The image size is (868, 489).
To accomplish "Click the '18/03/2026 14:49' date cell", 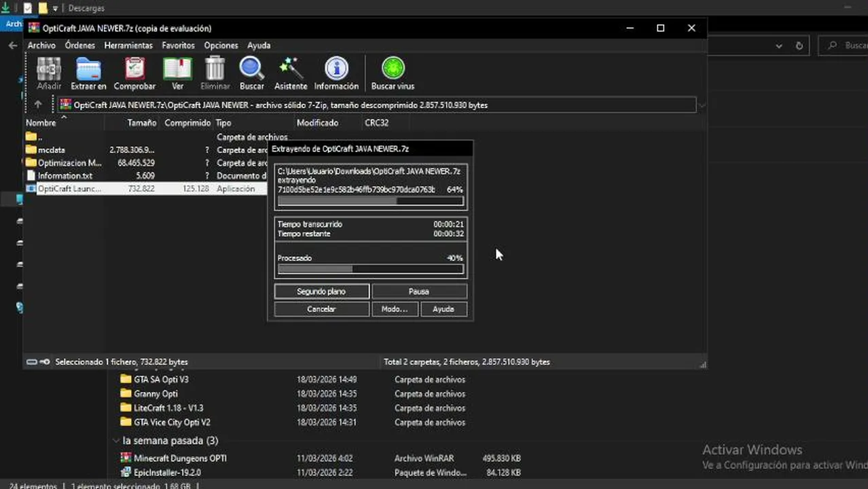I will pyautogui.click(x=327, y=379).
